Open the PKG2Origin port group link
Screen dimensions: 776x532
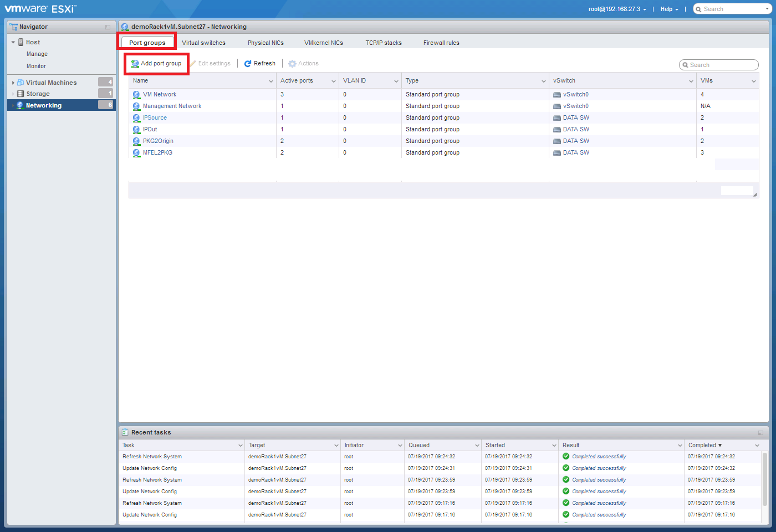158,141
